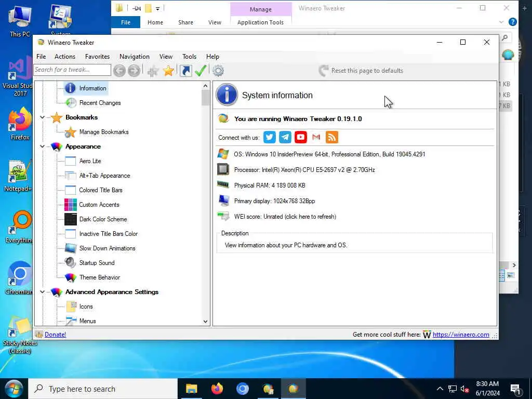Open bookmarks with the yellow star icon

click(x=168, y=71)
